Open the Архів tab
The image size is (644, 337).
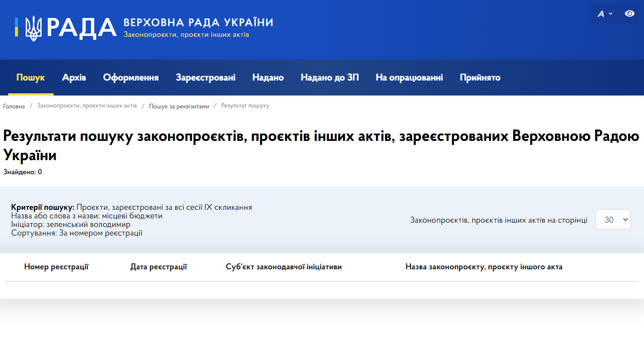tap(74, 78)
